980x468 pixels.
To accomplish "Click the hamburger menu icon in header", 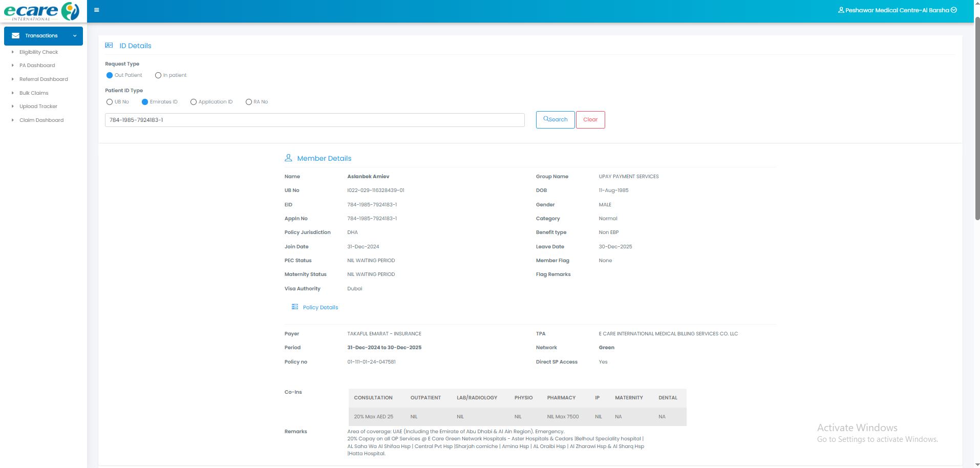I will coord(96,10).
